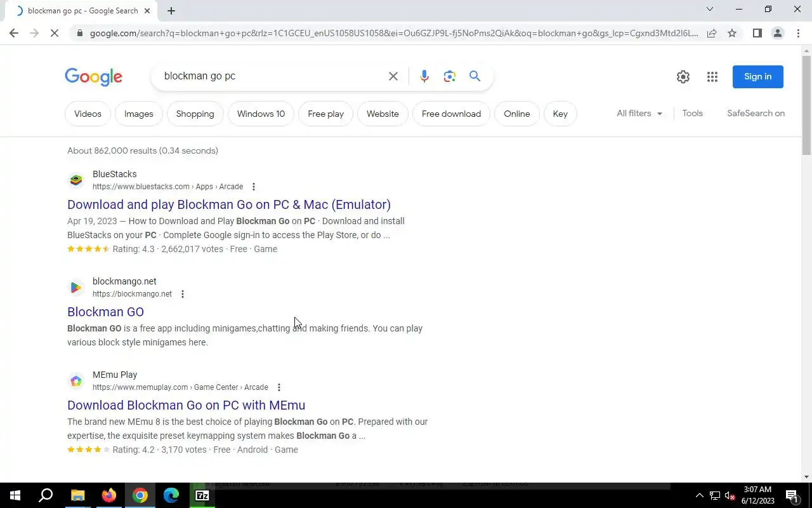Open the Chrome side panel
Viewport: 812px width, 508px height.
757,33
